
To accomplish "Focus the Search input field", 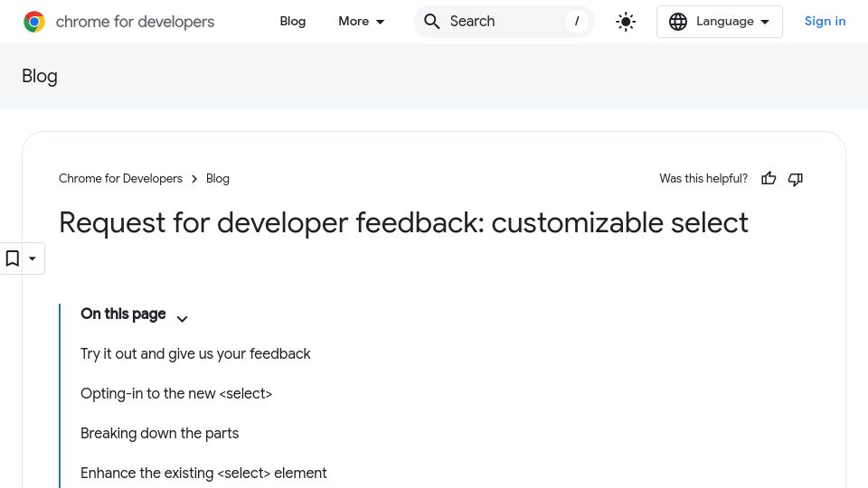I will (505, 22).
